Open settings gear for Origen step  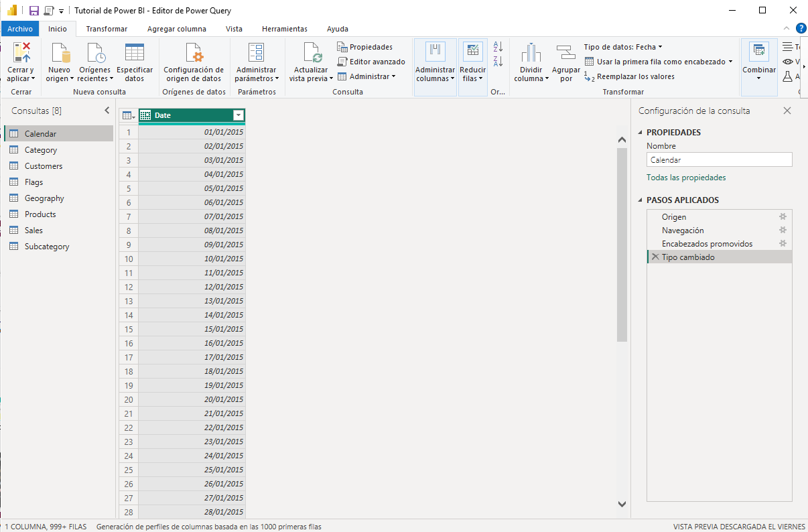(x=783, y=217)
